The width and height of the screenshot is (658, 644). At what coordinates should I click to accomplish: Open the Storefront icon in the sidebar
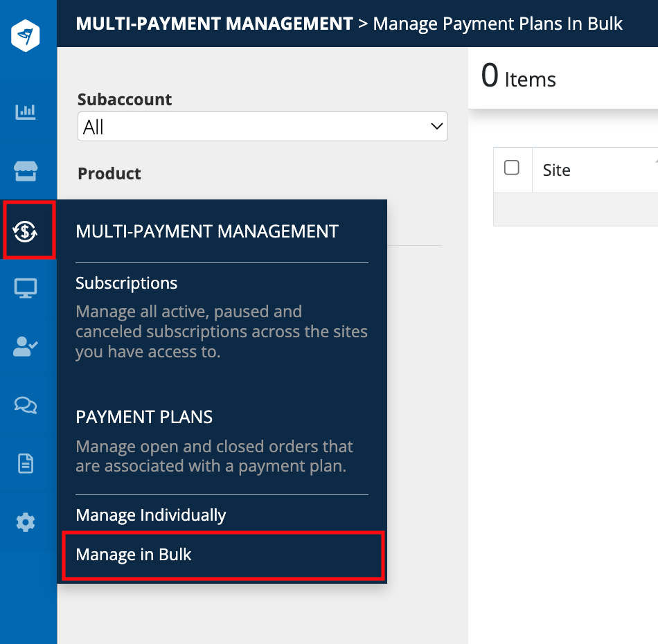(26, 171)
